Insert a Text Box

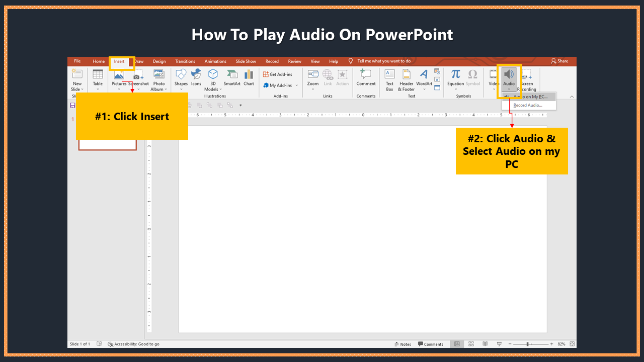pos(390,80)
